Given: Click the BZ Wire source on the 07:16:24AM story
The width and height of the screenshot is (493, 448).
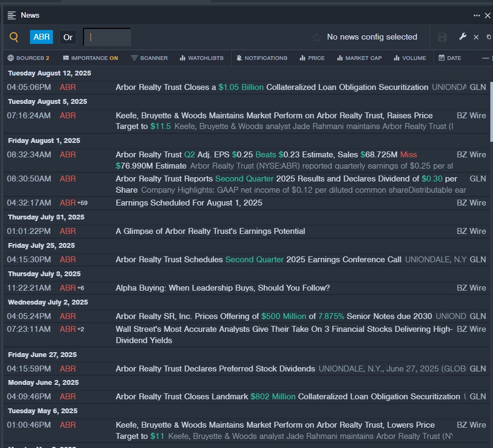Looking at the screenshot, I should pyautogui.click(x=471, y=116).
